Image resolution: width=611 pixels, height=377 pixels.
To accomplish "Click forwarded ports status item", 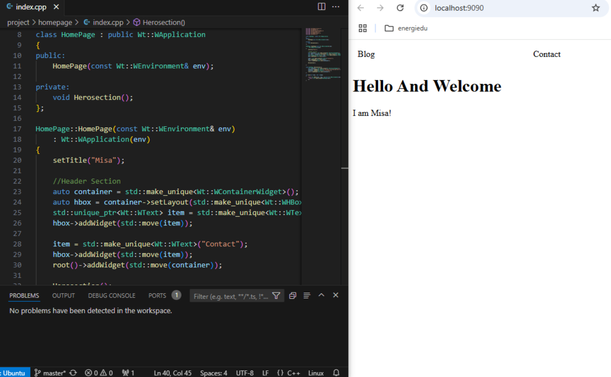I will tap(128, 373).
